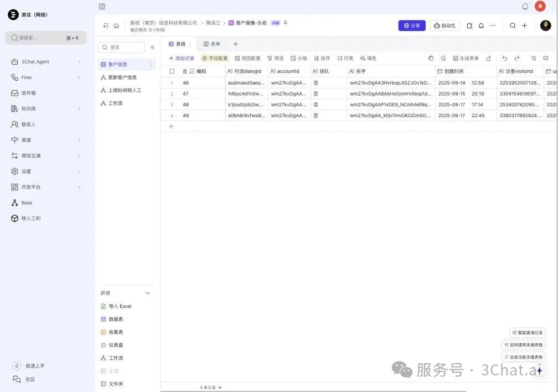Click 如何使用多维表格 help link
Viewport: 558px width, 392px height.
coord(523,344)
